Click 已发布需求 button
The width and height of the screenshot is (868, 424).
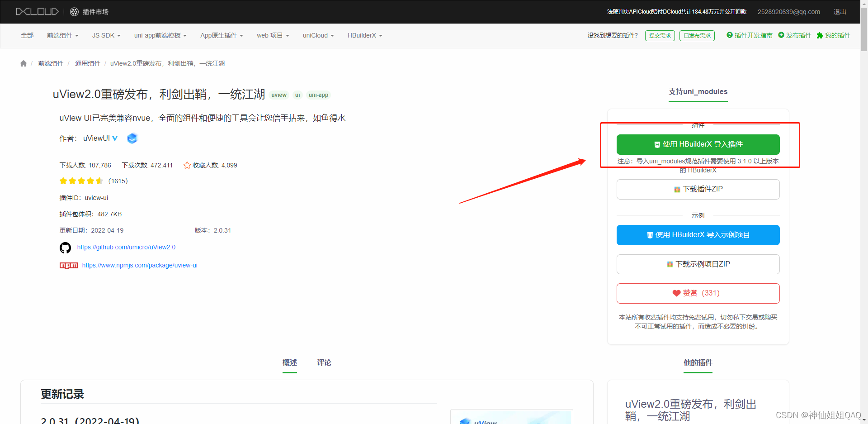point(697,35)
